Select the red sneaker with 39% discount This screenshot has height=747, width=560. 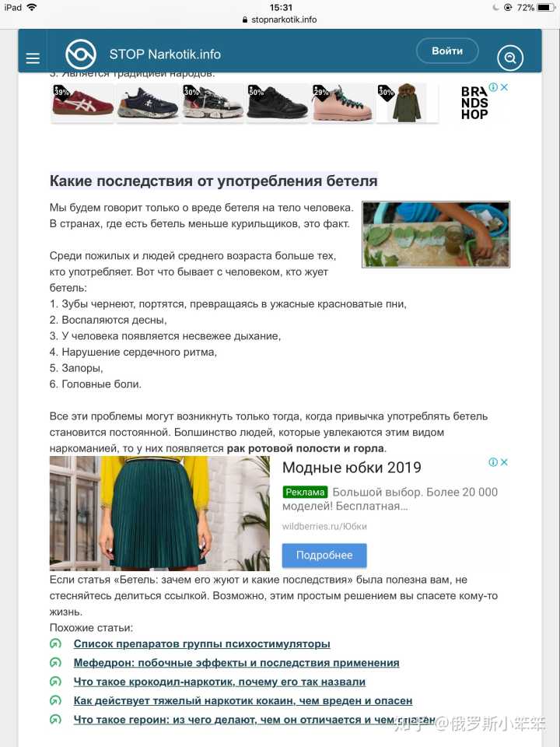82,103
